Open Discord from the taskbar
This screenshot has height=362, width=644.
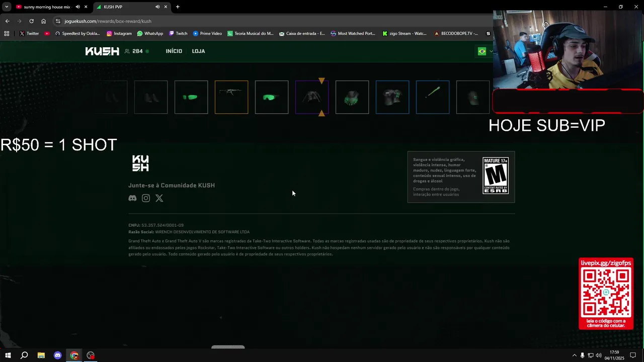(57, 355)
